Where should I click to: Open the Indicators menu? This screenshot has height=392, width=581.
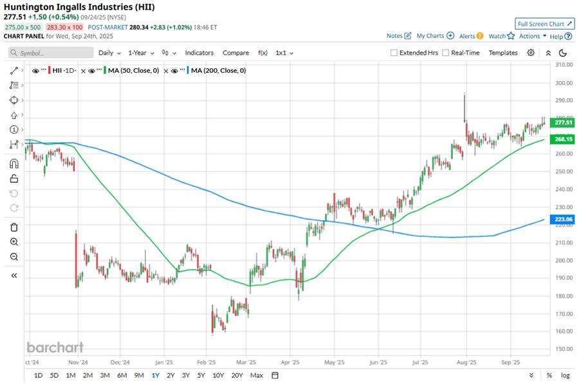coord(199,53)
